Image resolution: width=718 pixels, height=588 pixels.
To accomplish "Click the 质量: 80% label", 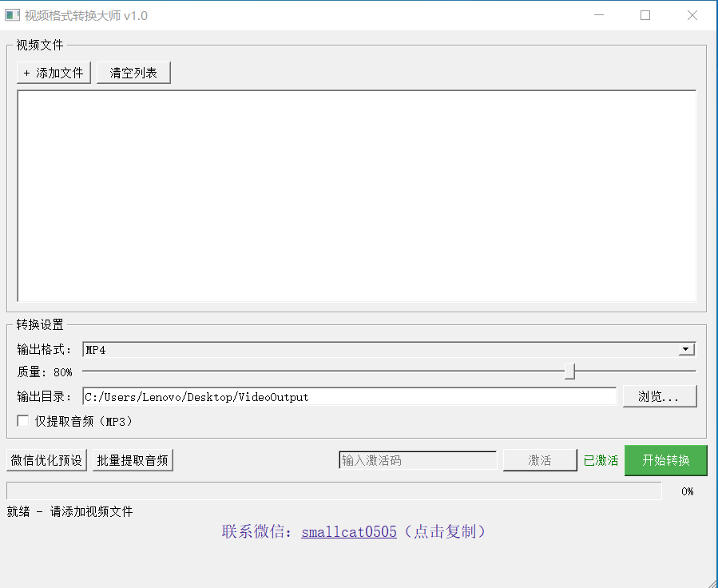I will tap(45, 371).
